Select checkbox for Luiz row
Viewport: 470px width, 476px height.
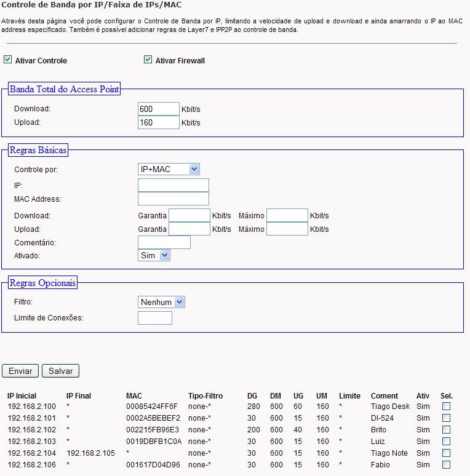coord(446,441)
